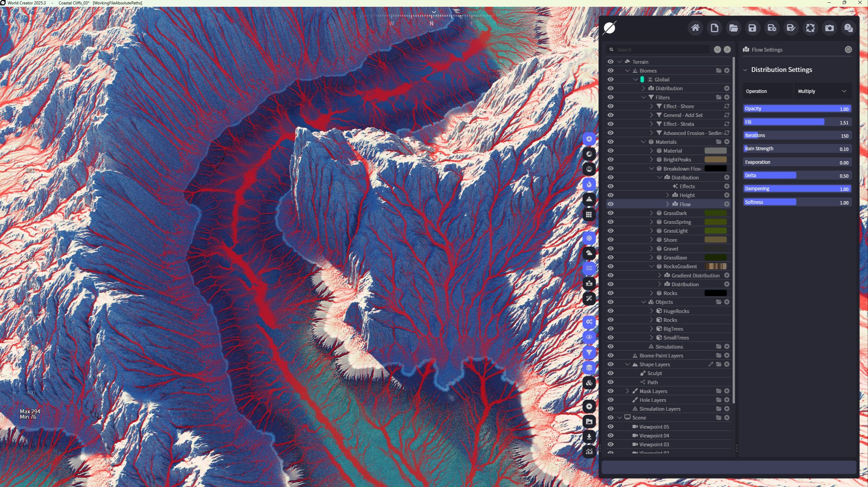Image resolution: width=868 pixels, height=487 pixels.
Task: Toggle visibility of Effect - Strata filter
Action: [x=610, y=124]
